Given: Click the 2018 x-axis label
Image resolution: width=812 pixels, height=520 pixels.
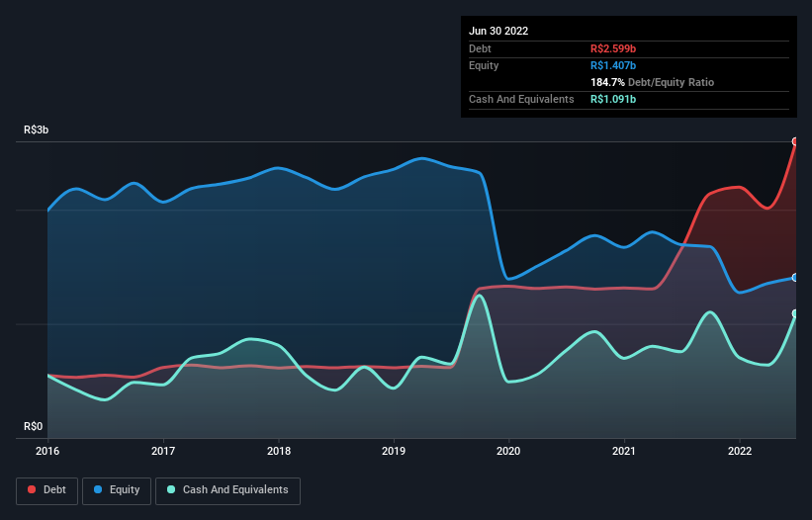Looking at the screenshot, I should click(279, 451).
